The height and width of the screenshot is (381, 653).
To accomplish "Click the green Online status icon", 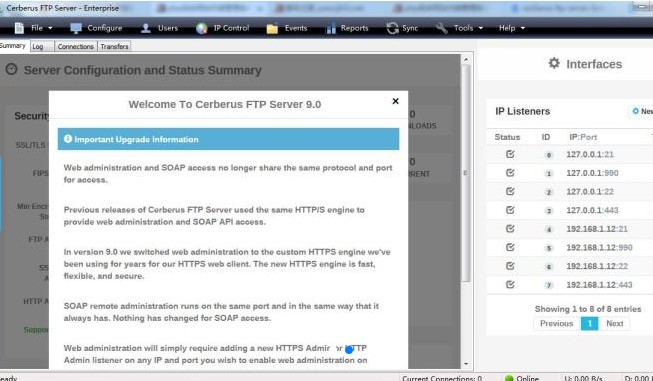I will [509, 378].
